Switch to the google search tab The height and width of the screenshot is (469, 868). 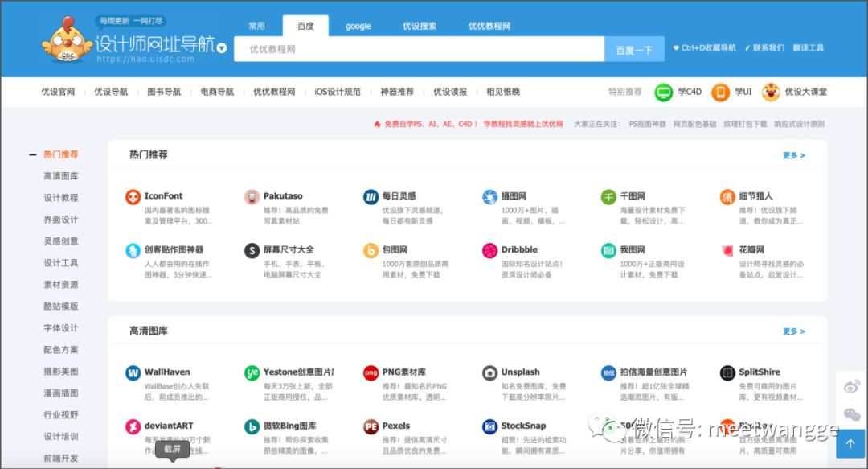[x=358, y=26]
